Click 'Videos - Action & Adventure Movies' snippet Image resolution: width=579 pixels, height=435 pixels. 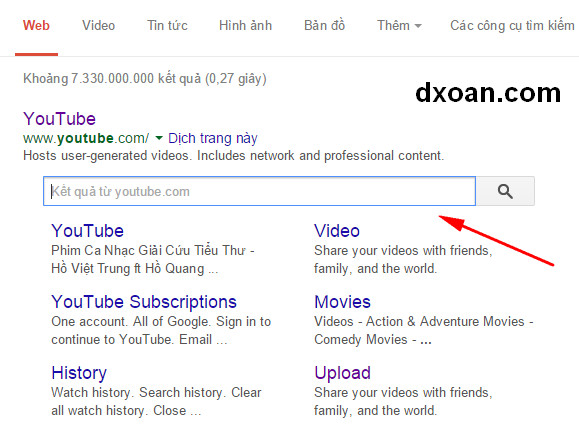pyautogui.click(x=424, y=322)
